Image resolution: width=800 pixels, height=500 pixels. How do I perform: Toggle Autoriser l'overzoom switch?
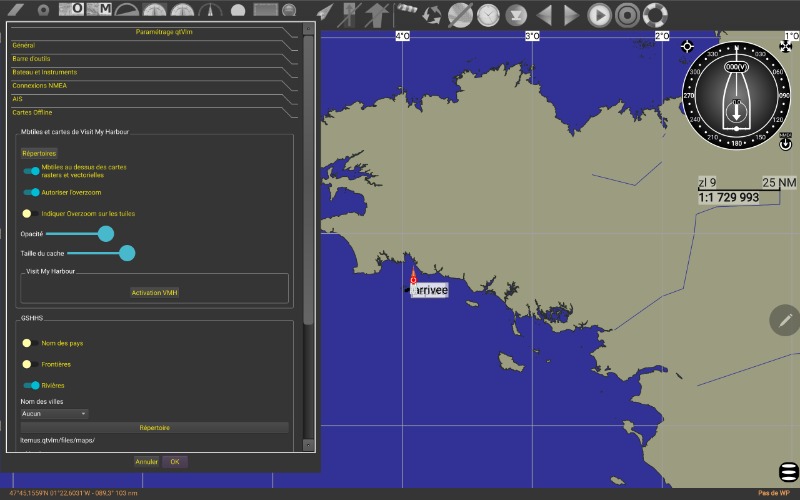(31, 192)
